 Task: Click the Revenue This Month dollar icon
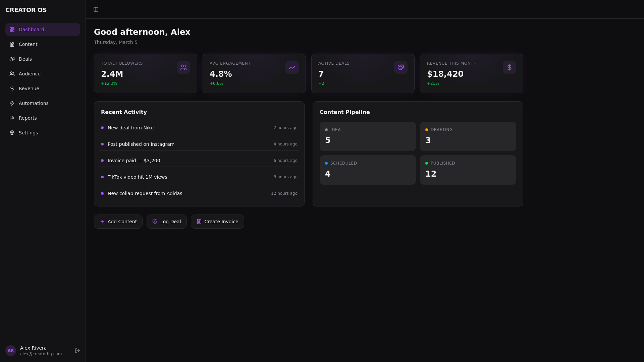509,67
